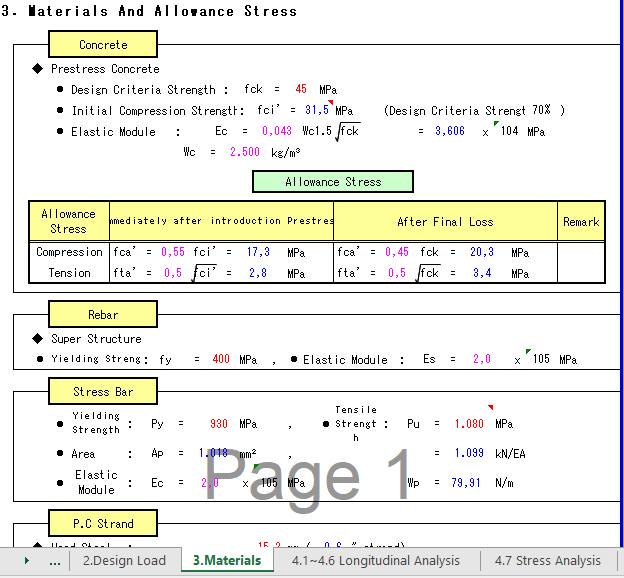624x578 pixels.
Task: Switch to the 2.Design Load sheet
Action: [124, 561]
